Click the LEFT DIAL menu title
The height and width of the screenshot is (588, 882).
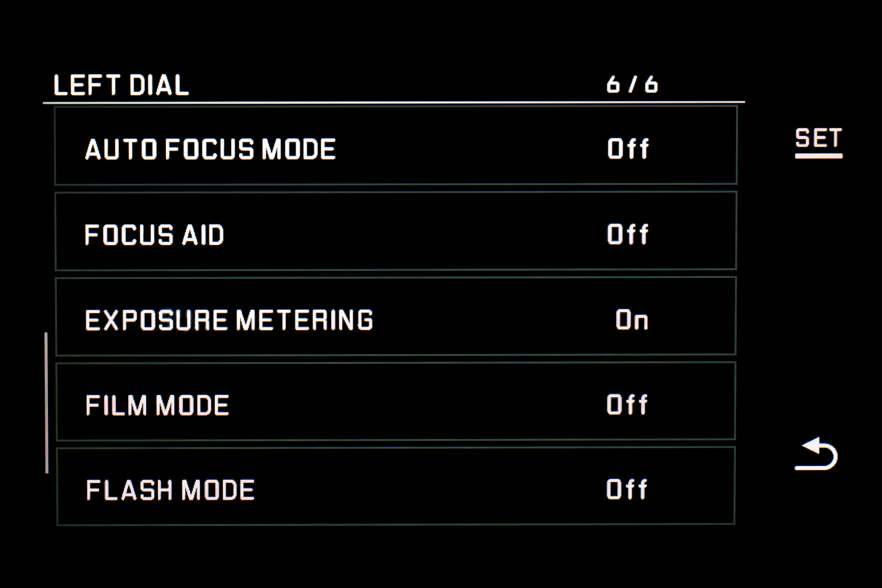point(121,85)
